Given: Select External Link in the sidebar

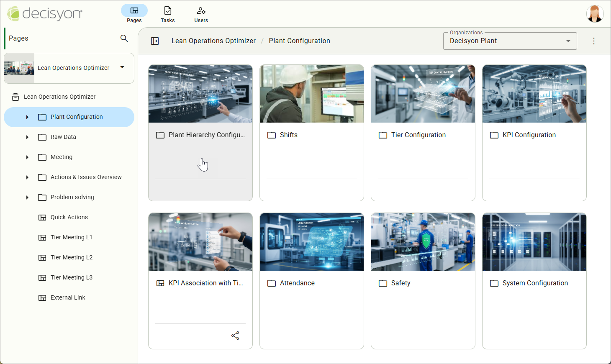Looking at the screenshot, I should pyautogui.click(x=68, y=298).
